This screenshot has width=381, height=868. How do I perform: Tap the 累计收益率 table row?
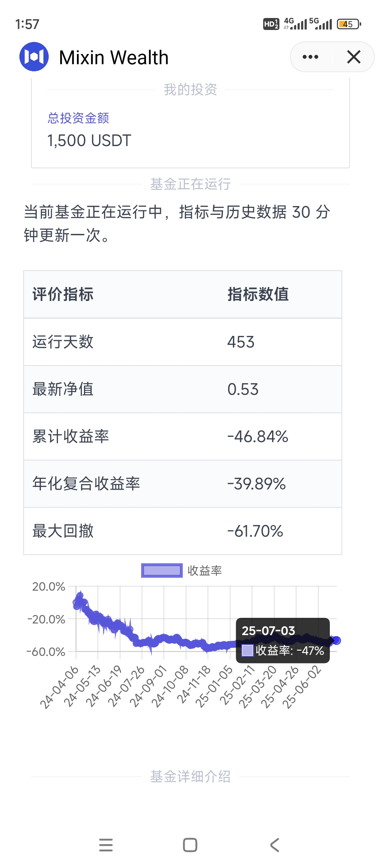183,436
